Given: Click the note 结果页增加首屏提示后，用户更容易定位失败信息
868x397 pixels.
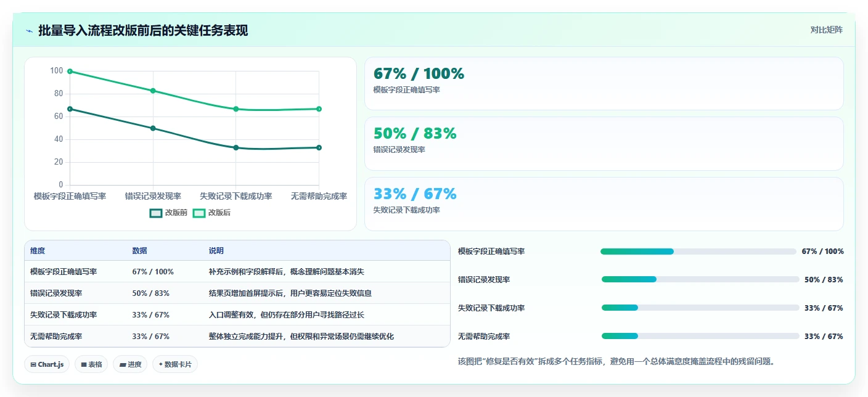Looking at the screenshot, I should click(290, 293).
